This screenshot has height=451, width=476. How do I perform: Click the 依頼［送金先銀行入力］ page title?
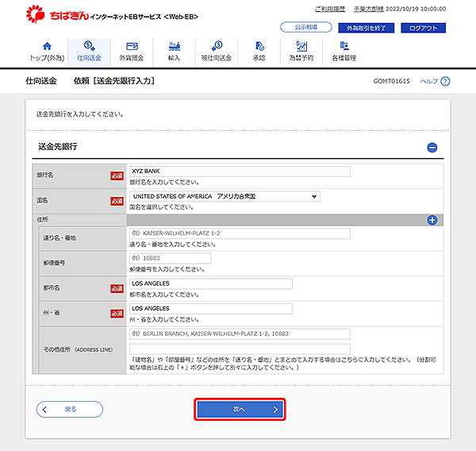114,81
